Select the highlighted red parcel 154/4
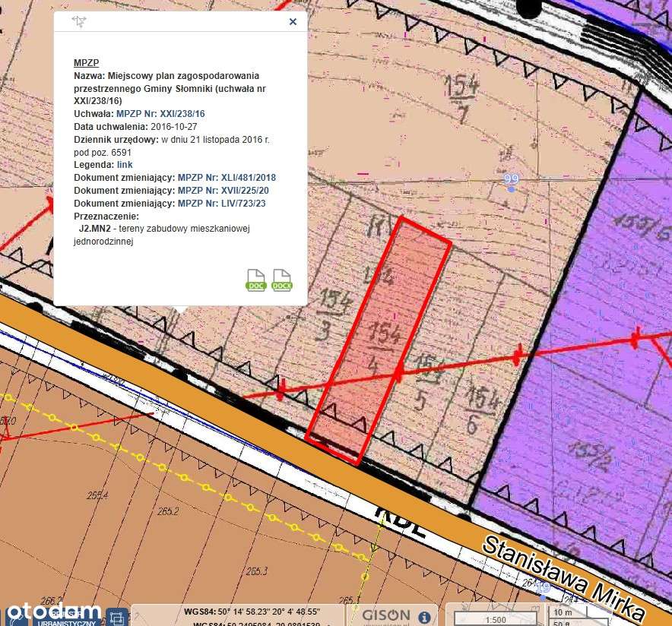 click(x=378, y=340)
